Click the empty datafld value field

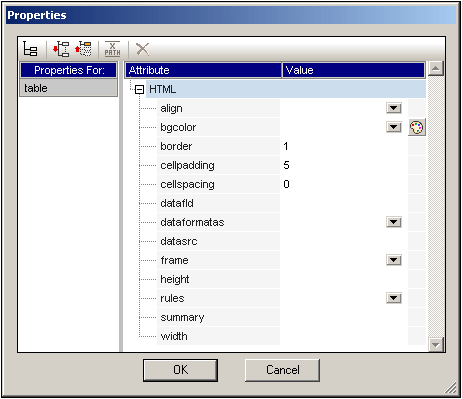click(344, 203)
